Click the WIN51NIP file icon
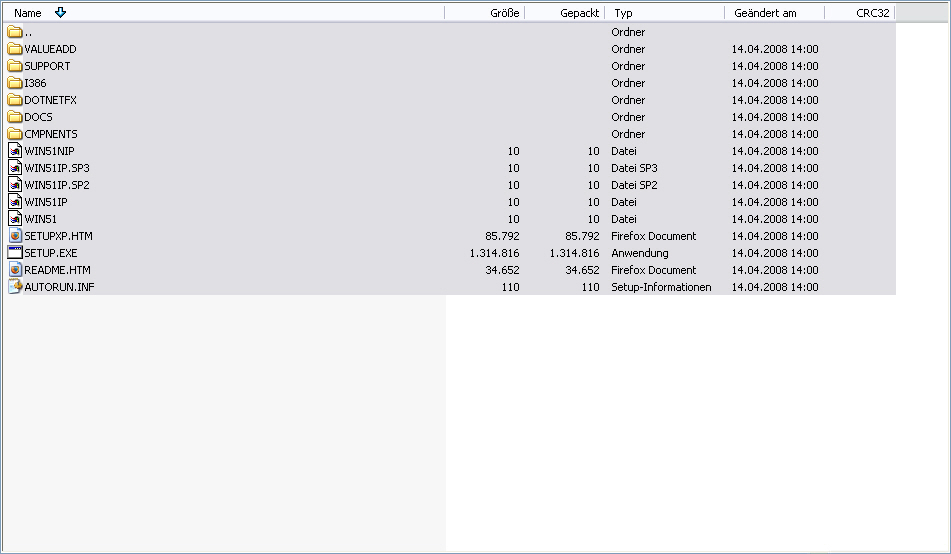The width and height of the screenshot is (951, 554). (x=15, y=151)
